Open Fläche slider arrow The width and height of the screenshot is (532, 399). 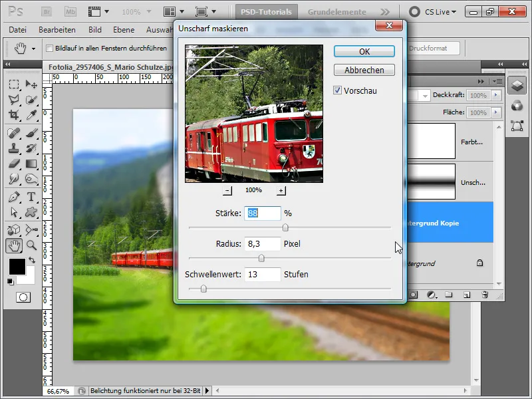(496, 112)
